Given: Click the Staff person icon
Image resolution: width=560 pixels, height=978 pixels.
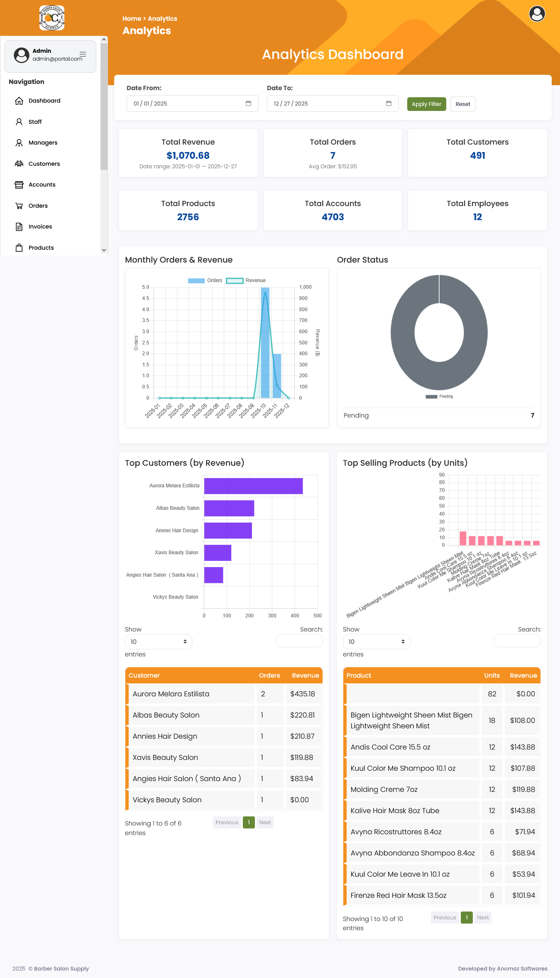Looking at the screenshot, I should click(x=19, y=122).
